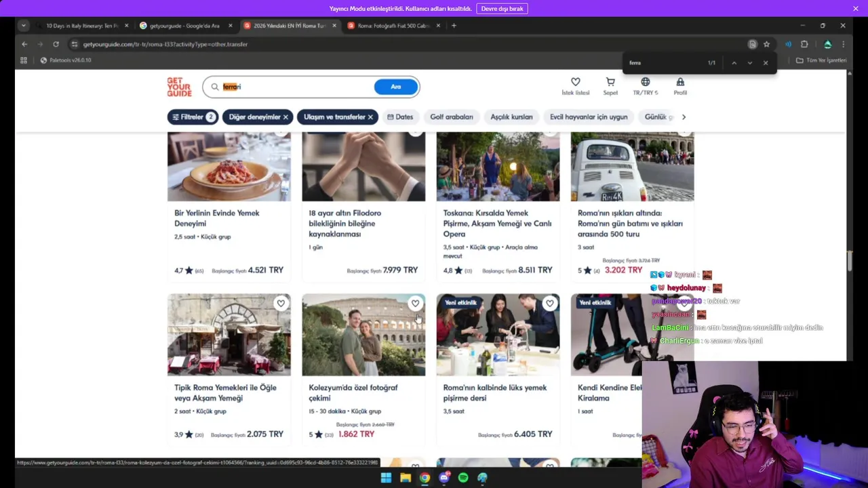The image size is (868, 488).
Task: Open the Chrome three-dot menu
Action: tap(843, 44)
